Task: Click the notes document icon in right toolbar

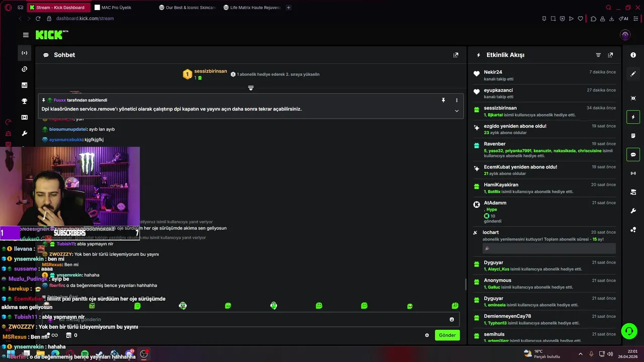Action: (x=633, y=136)
